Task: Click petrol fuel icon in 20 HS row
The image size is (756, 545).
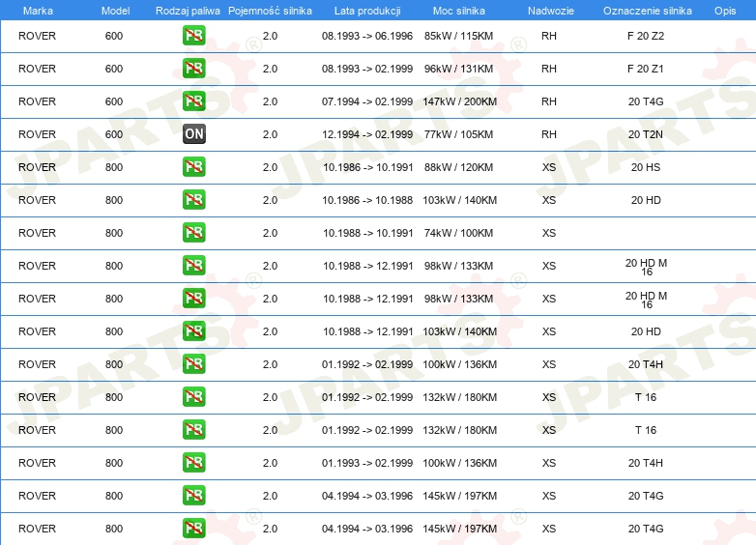Action: [x=193, y=167]
